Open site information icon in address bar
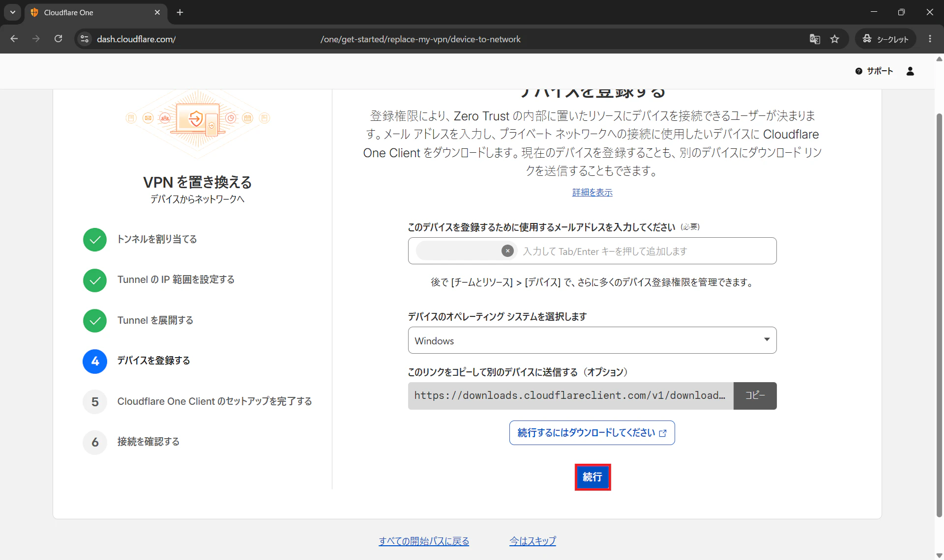The image size is (944, 560). tap(85, 39)
